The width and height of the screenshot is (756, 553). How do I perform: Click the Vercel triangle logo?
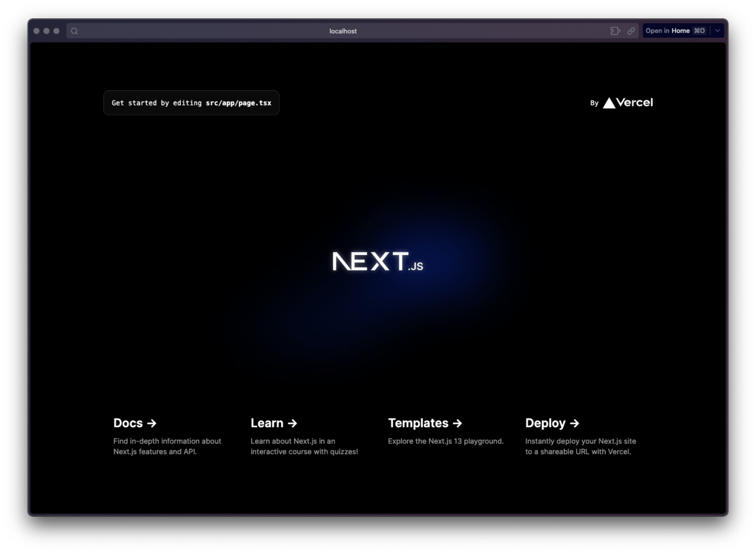click(610, 103)
